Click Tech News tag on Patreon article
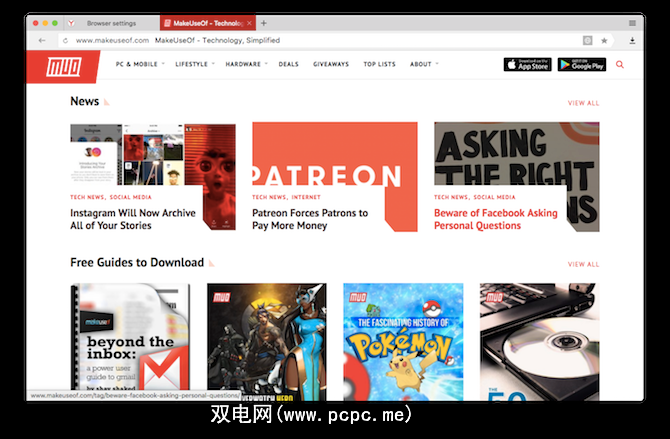 tap(269, 197)
